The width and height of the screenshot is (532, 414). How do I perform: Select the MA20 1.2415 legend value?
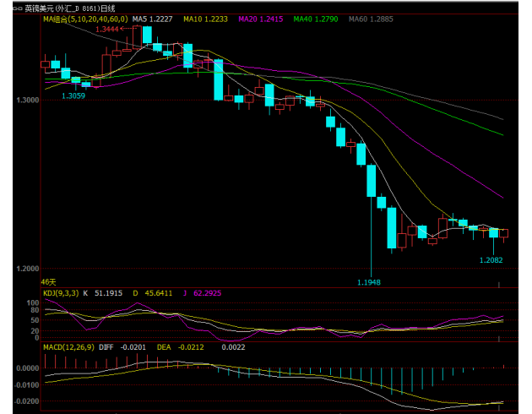[261, 19]
